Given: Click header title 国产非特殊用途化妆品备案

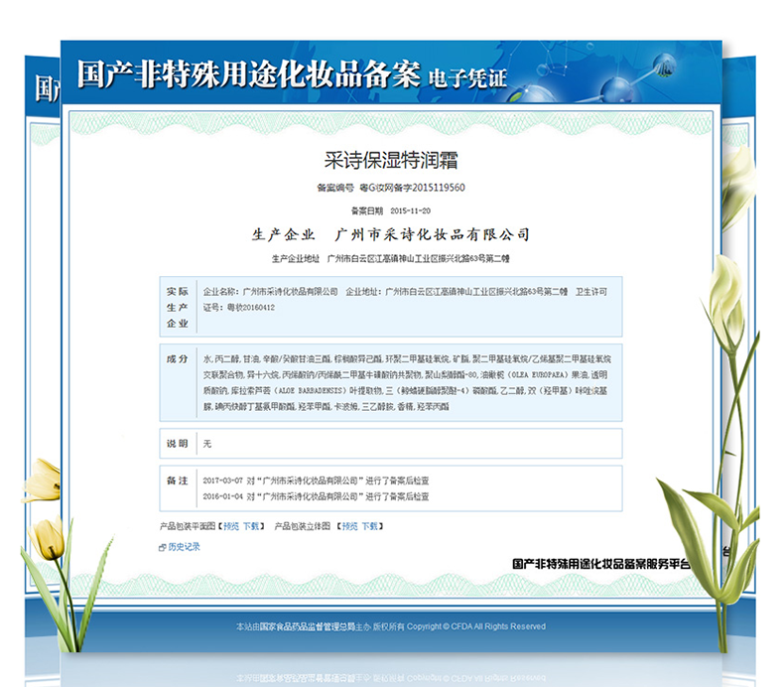Looking at the screenshot, I should pos(248,74).
